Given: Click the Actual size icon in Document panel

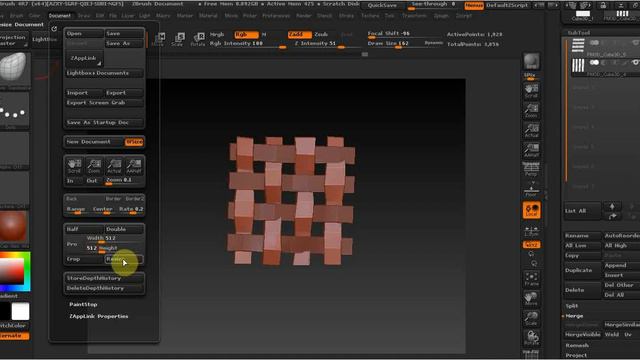Looking at the screenshot, I should click(114, 166).
